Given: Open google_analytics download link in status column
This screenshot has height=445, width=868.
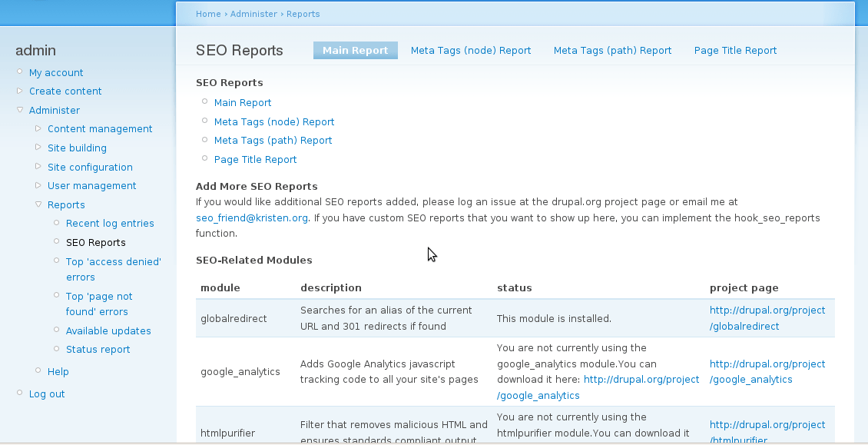Looking at the screenshot, I should point(598,387).
